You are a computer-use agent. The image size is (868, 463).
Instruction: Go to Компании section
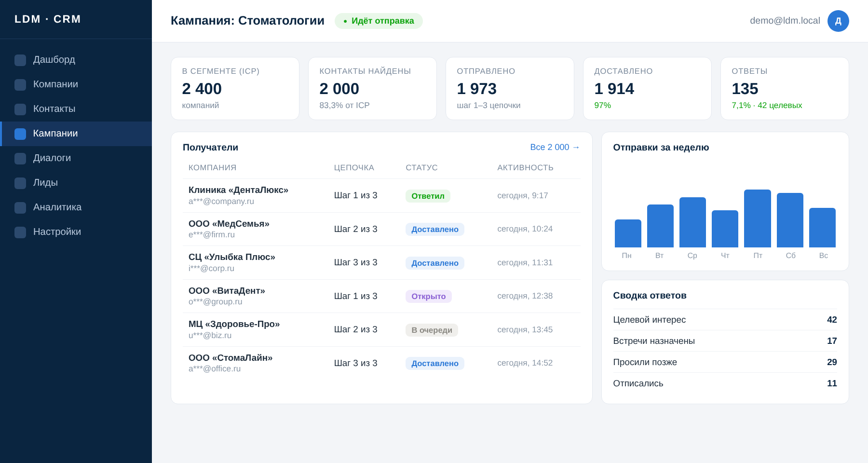tap(76, 84)
